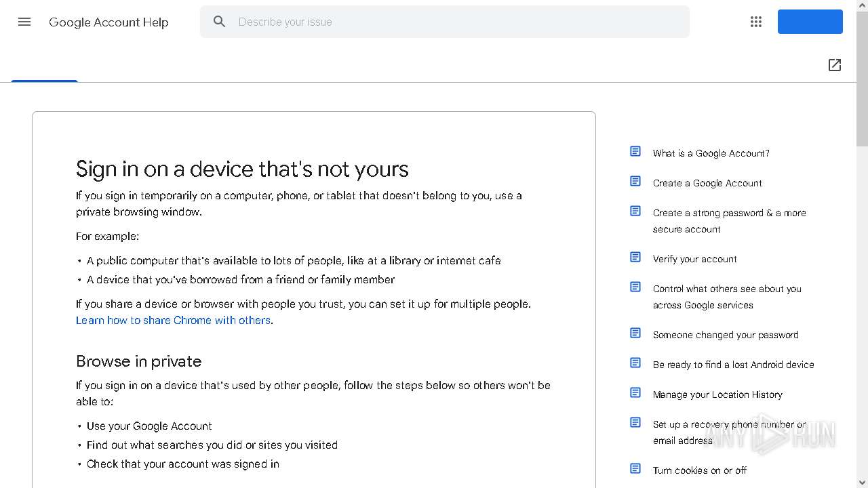868x488 pixels.
Task: Open 'Learn how to share Chrome with others'
Action: 173,320
